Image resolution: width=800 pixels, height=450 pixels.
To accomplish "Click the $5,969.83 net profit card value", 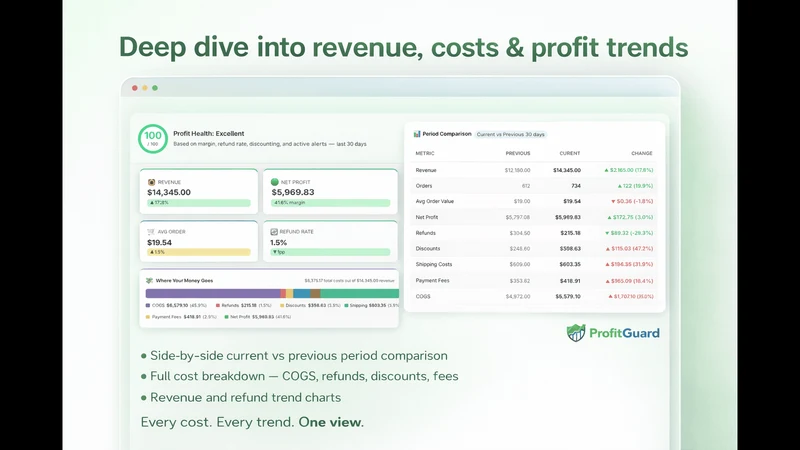I will pos(293,192).
